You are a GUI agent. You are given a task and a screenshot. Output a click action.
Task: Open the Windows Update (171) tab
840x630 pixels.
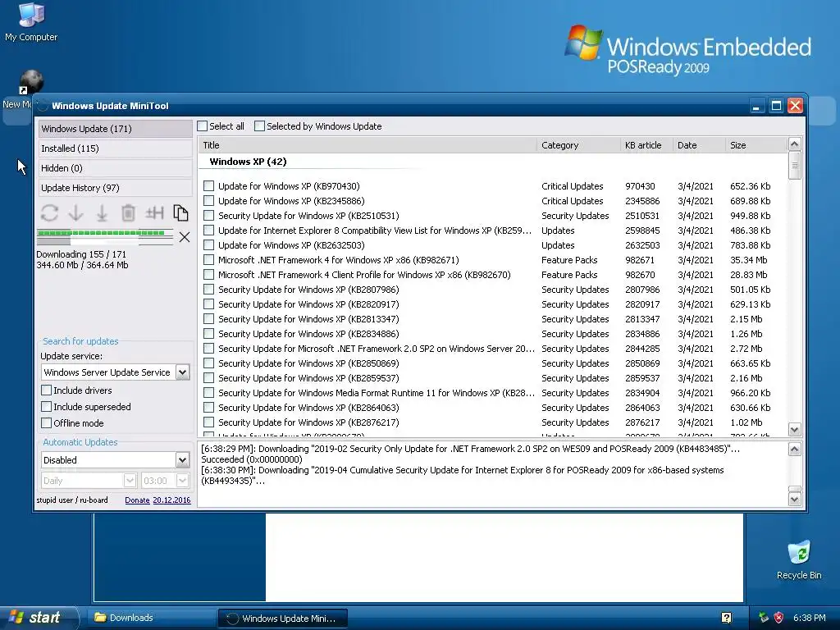[115, 129]
